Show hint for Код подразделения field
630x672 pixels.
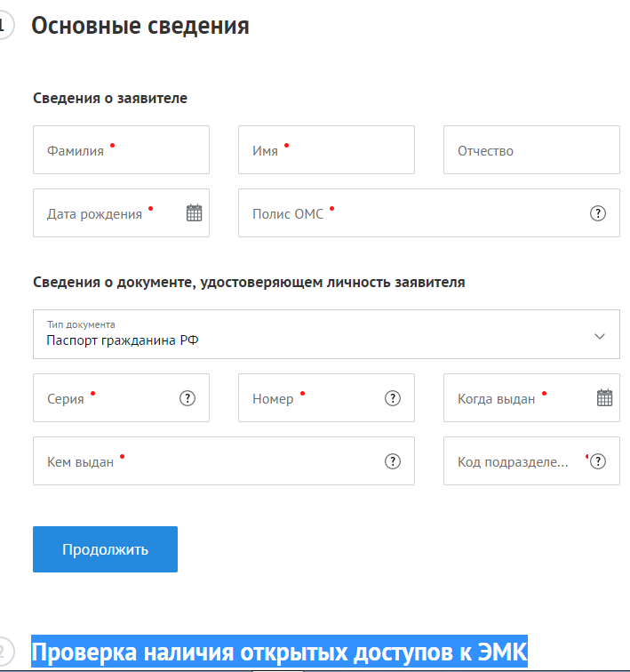point(599,461)
